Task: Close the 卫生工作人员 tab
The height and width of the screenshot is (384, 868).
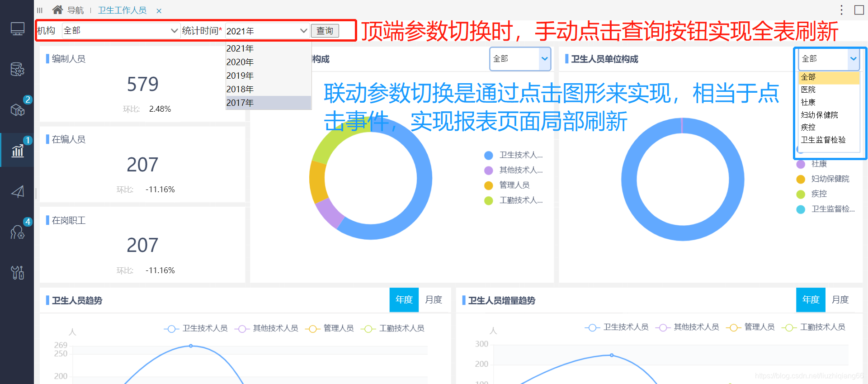Action: pos(159,11)
